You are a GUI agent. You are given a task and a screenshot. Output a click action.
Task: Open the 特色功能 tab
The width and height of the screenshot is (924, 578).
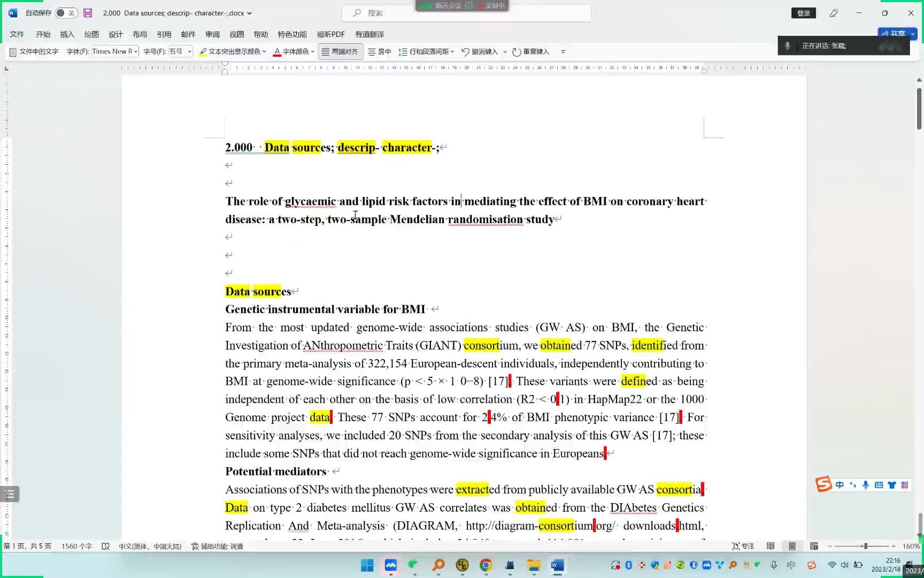(292, 34)
